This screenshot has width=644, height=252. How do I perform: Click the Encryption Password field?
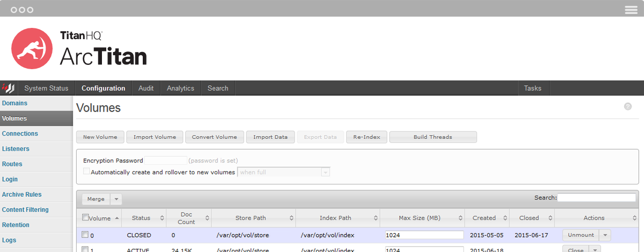pos(165,160)
